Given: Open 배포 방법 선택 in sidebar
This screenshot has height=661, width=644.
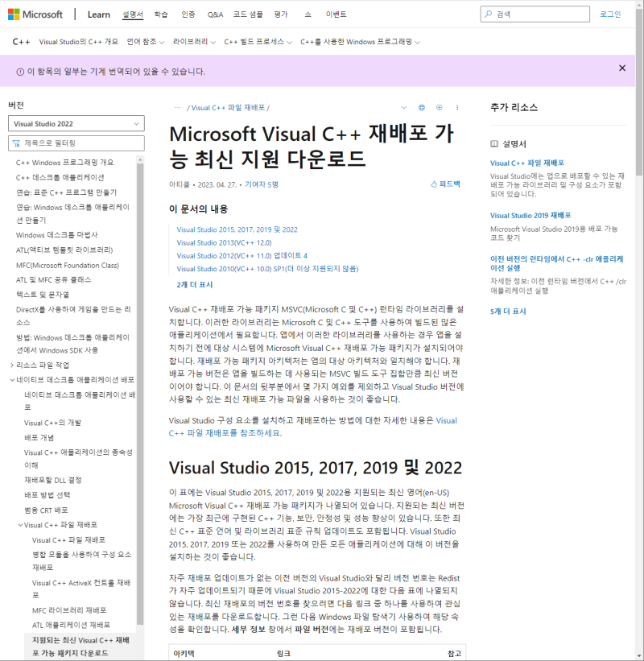Looking at the screenshot, I should (x=47, y=495).
